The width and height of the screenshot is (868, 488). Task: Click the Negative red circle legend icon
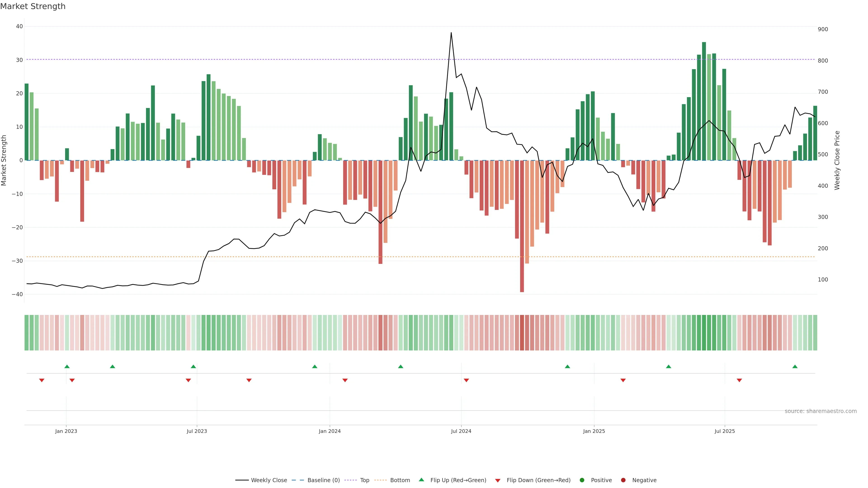pos(623,480)
